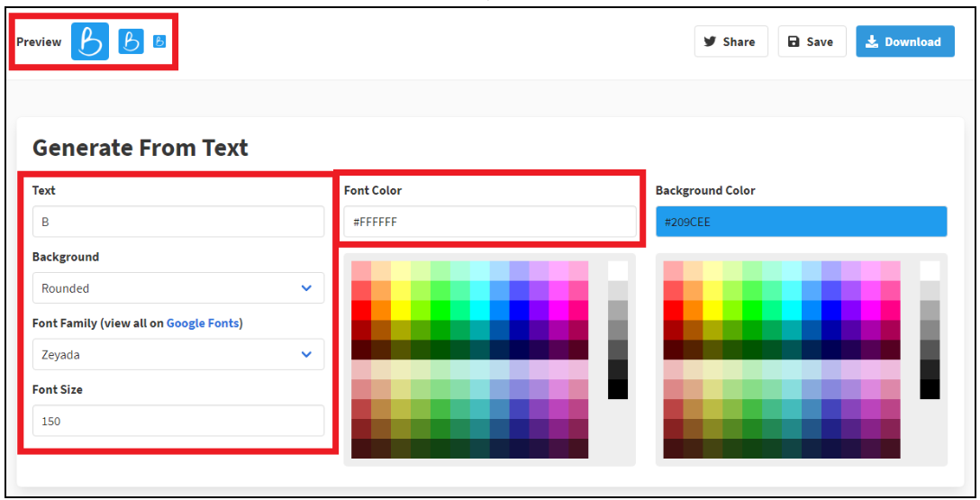Click the Font Color field showing #FFFFFF
Screen dimensions: 980x500
pyautogui.click(x=490, y=222)
